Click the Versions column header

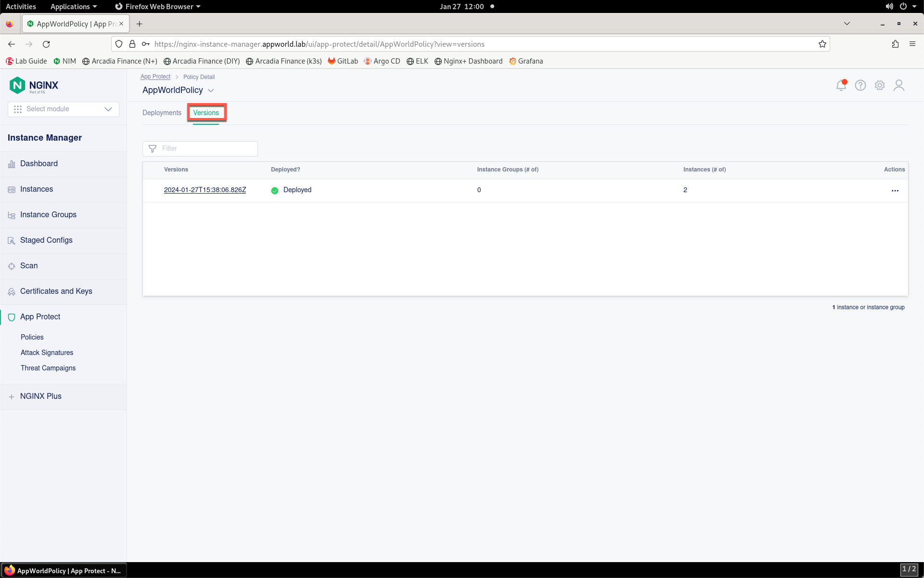click(x=176, y=170)
